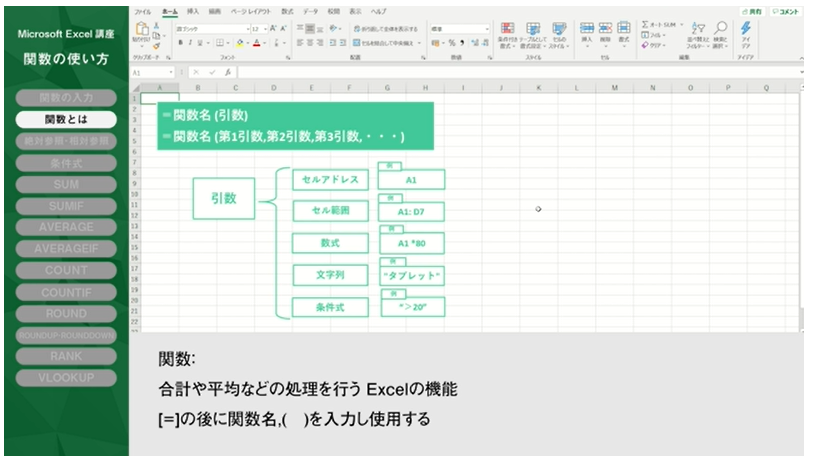
Task: Open font color dropdown arrow
Action: click(264, 43)
